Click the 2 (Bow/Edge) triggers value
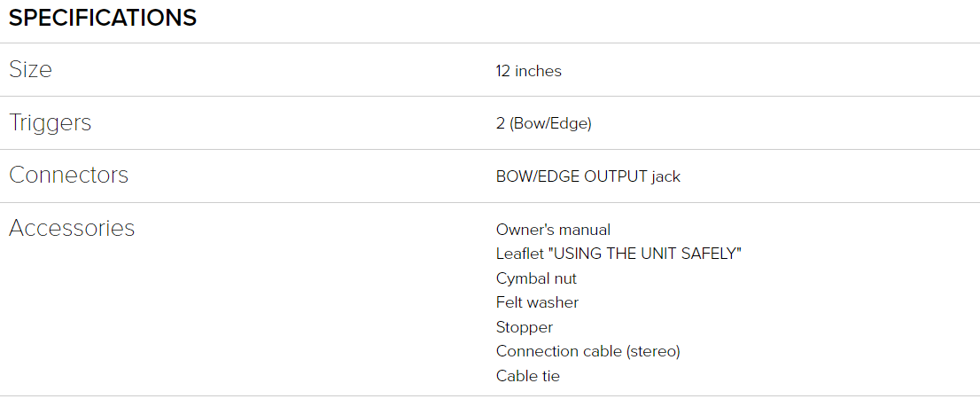980x399 pixels. [x=543, y=123]
